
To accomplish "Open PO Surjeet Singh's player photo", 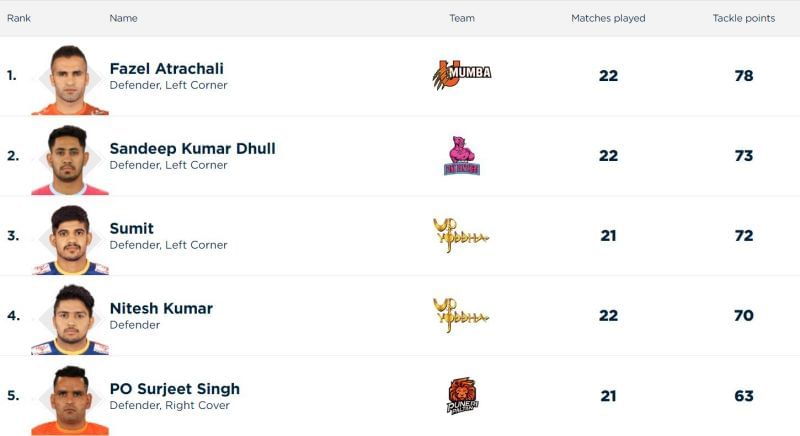I will 69,400.
